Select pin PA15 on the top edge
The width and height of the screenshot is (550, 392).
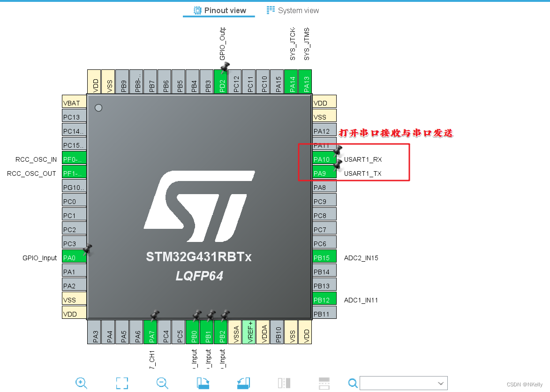pyautogui.click(x=277, y=82)
